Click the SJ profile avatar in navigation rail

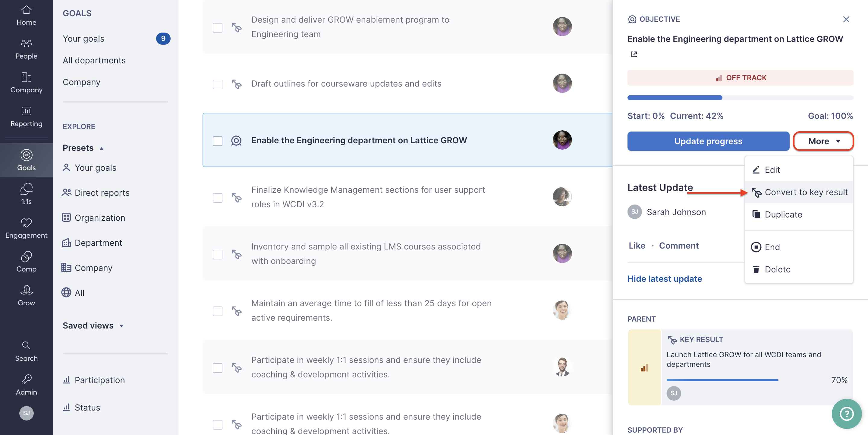tap(26, 413)
